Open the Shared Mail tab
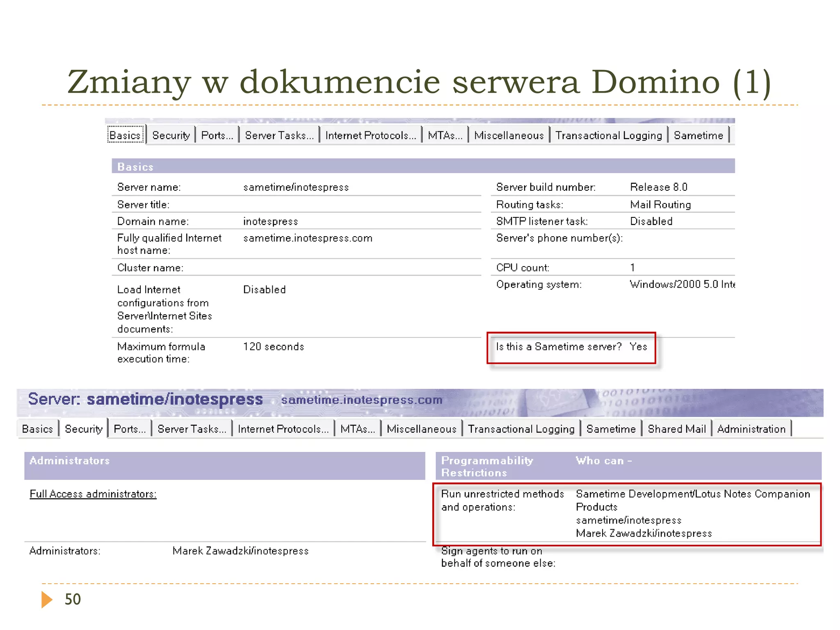This screenshot has width=840, height=630. [x=677, y=429]
